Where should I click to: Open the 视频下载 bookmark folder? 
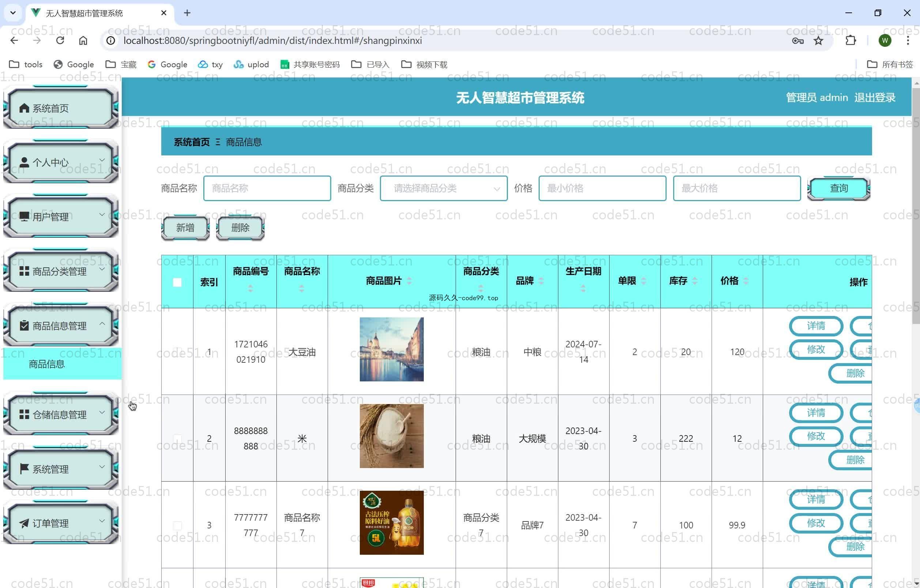[x=424, y=64]
